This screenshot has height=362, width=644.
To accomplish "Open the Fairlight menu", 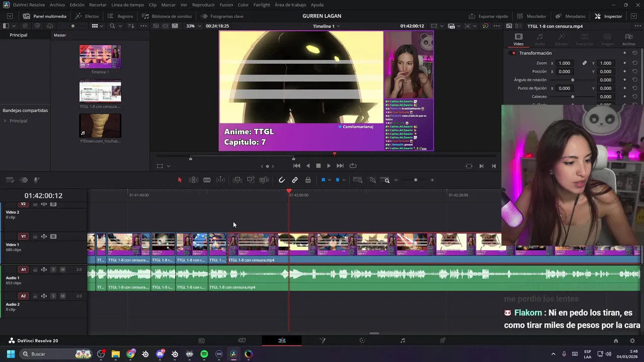I will pos(262,5).
